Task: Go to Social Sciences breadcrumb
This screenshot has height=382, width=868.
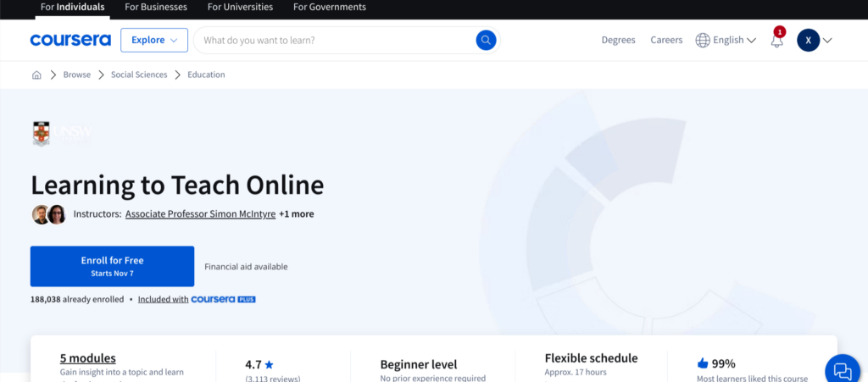Action: (139, 75)
